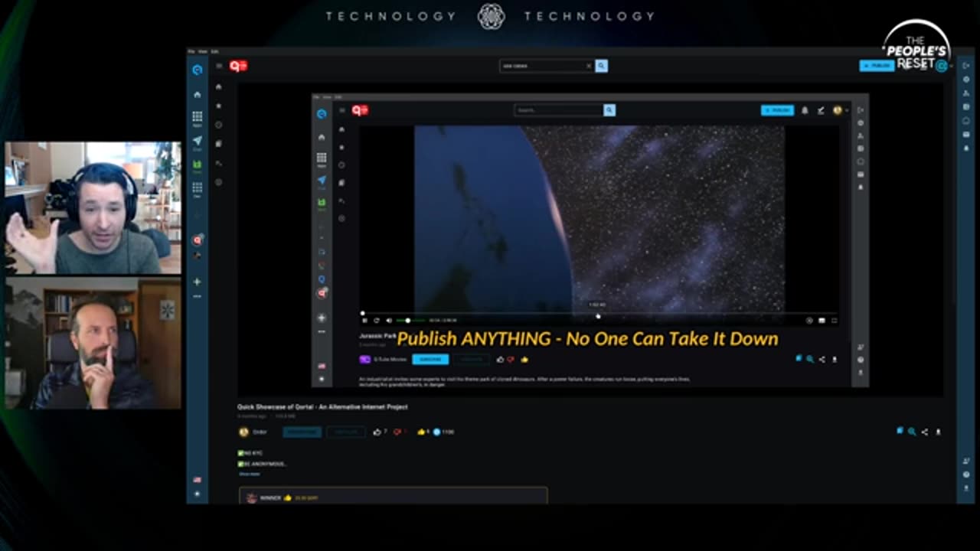Dislike the Quick Showcase video with thumbs down
Image resolution: width=980 pixels, height=551 pixels.
click(397, 432)
